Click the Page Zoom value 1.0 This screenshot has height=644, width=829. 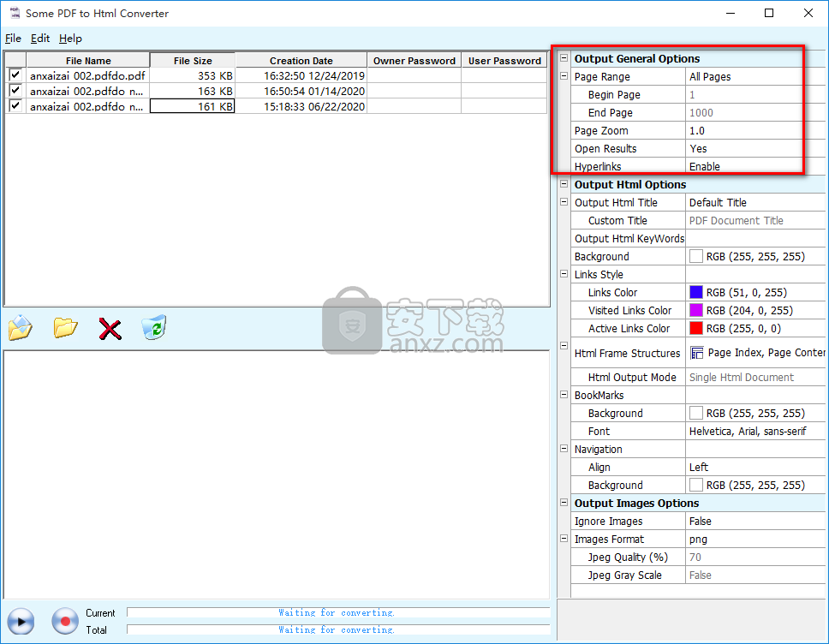pos(697,130)
